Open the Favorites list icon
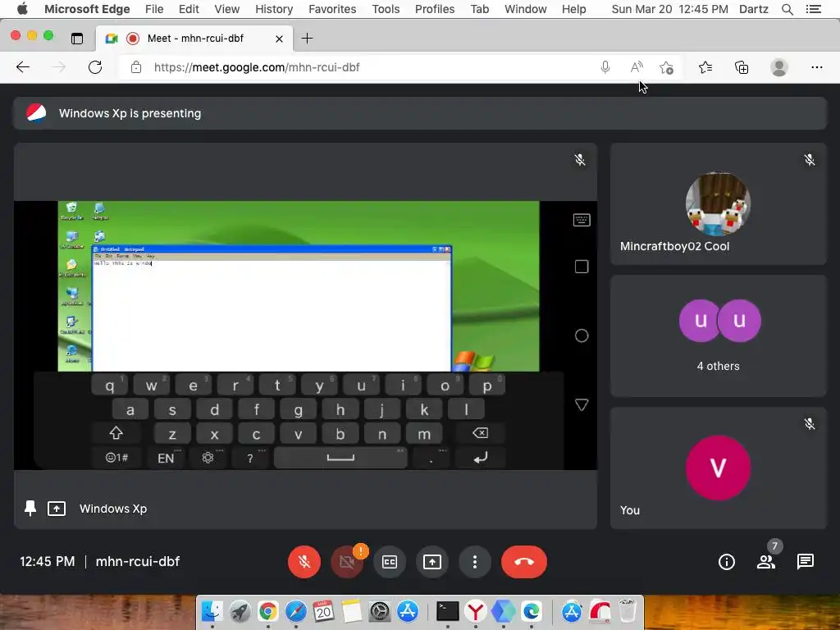 tap(705, 67)
